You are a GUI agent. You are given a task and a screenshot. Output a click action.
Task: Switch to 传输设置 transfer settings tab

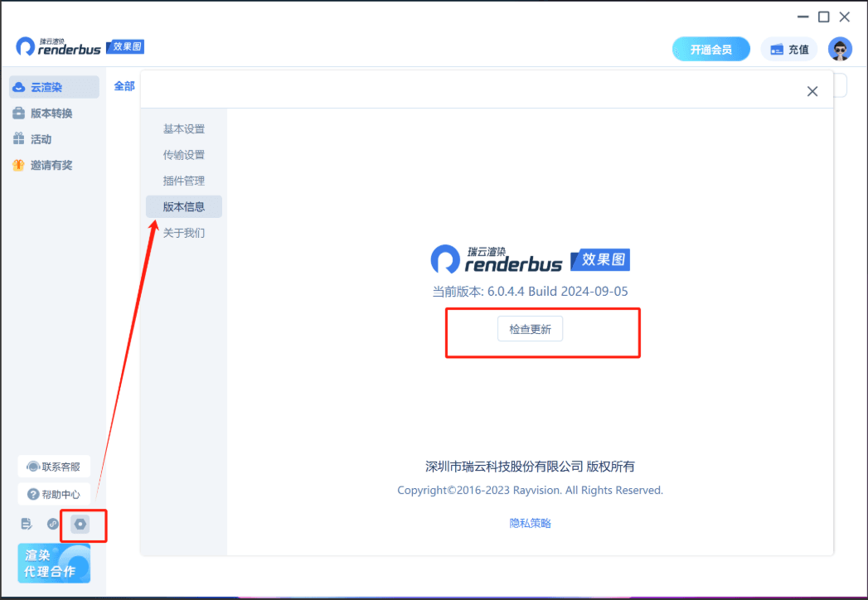pyautogui.click(x=184, y=155)
